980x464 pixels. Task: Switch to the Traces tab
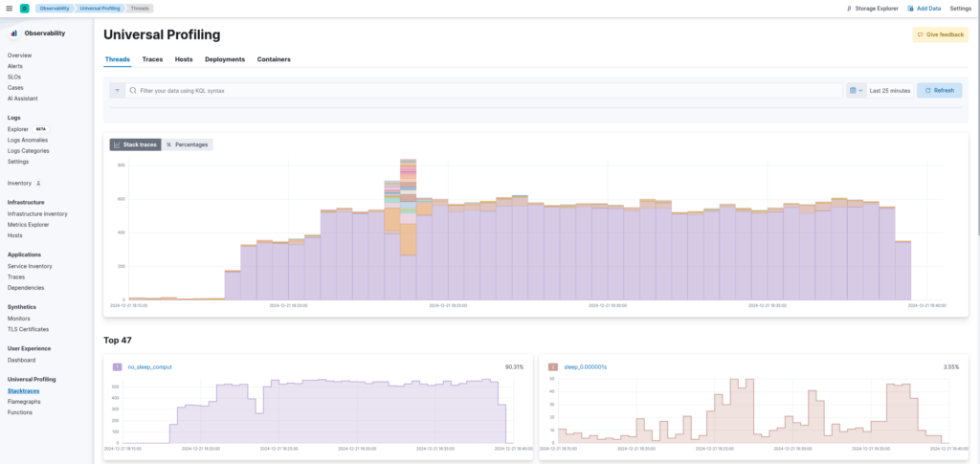click(x=152, y=59)
